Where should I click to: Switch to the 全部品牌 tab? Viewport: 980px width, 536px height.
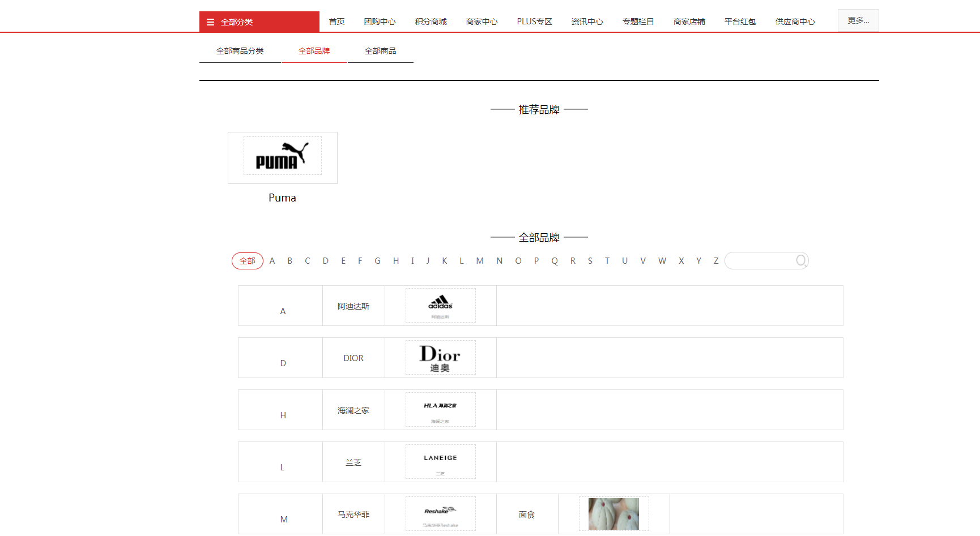(x=314, y=51)
